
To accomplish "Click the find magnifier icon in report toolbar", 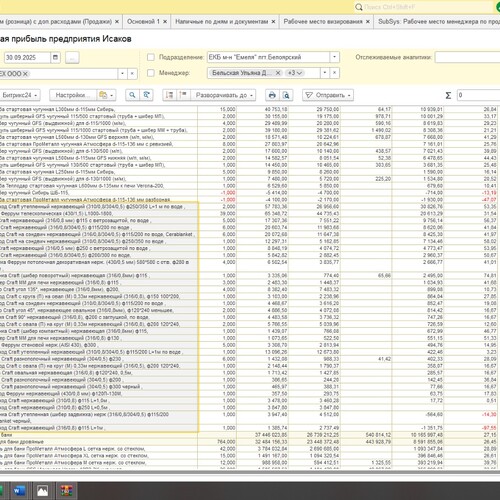I will pos(132,95).
